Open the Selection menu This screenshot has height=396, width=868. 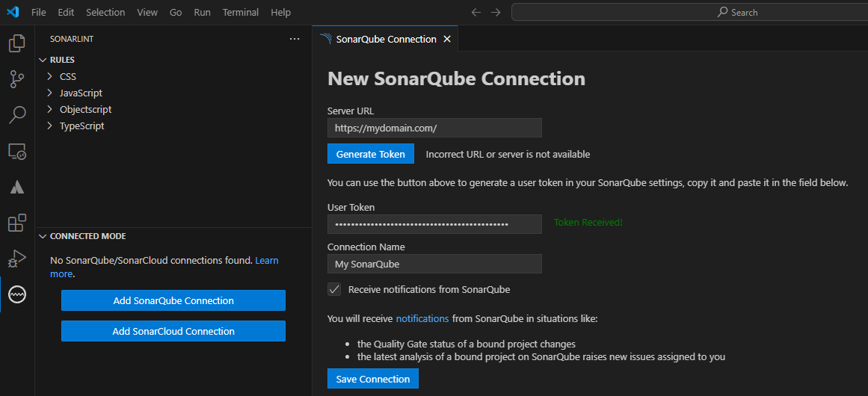(105, 12)
